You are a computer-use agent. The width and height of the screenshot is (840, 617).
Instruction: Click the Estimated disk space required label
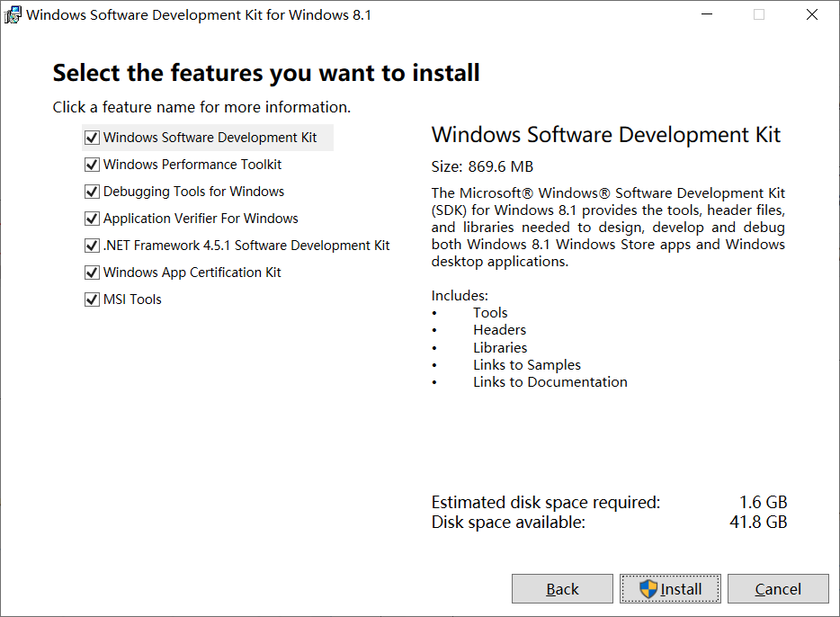[x=546, y=503]
